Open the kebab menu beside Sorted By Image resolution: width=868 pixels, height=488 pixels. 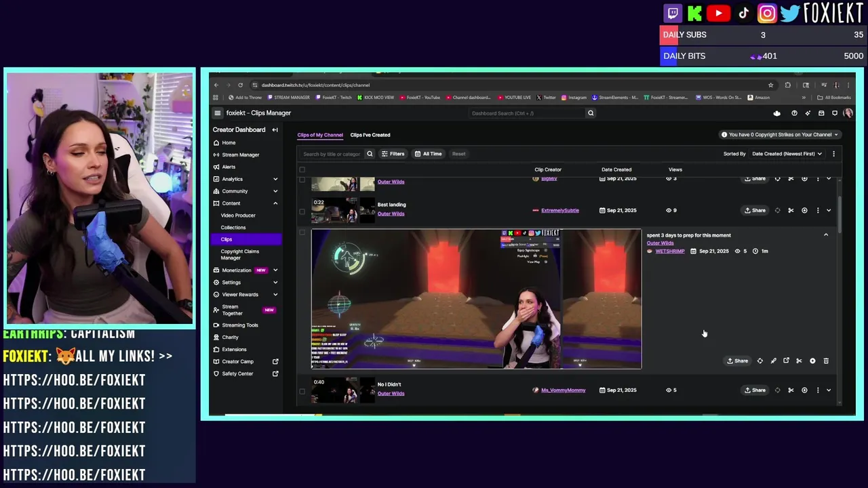click(x=833, y=154)
